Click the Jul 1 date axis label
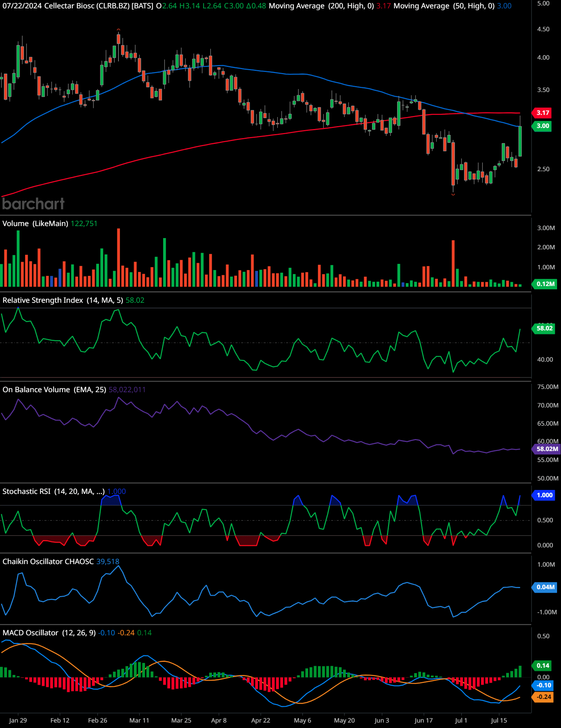 click(461, 720)
